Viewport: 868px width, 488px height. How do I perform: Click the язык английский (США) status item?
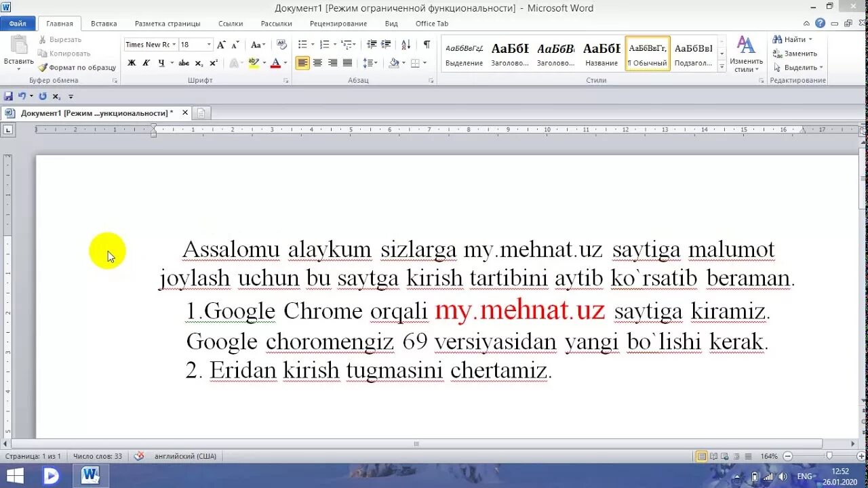coord(185,456)
